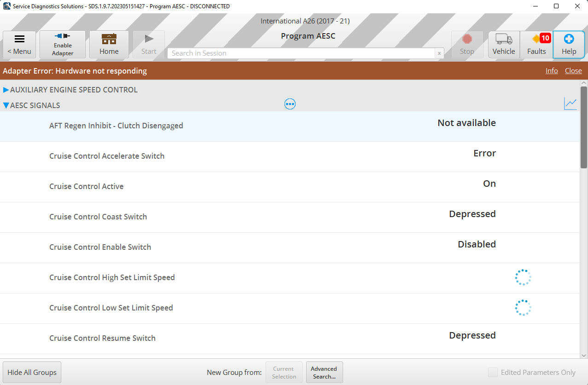588x385 pixels.
Task: Collapse the AESC Signals group
Action: [x=6, y=105]
